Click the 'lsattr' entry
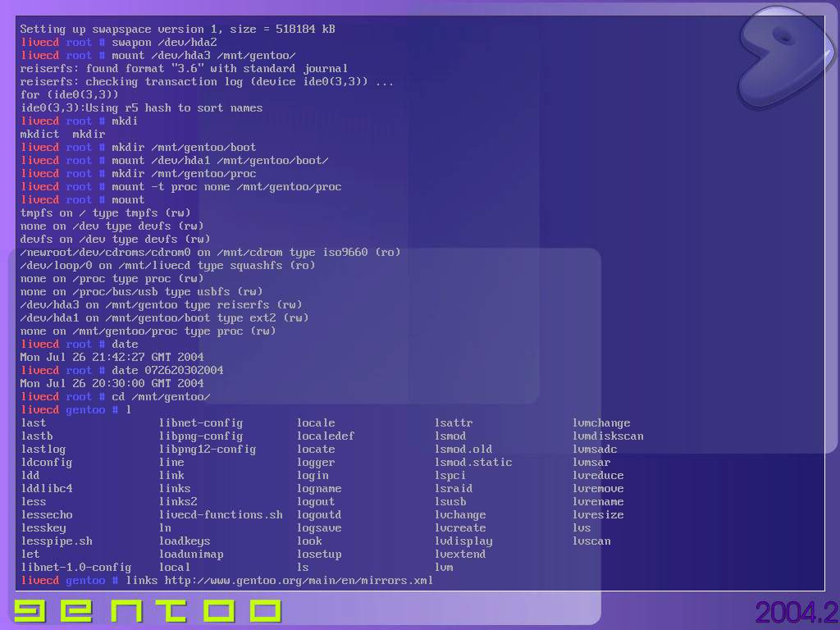 [454, 423]
